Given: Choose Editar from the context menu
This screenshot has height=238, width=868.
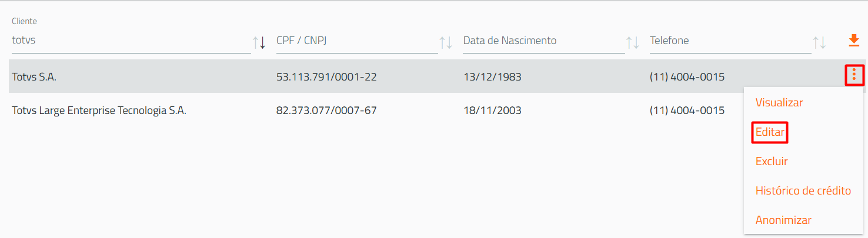Looking at the screenshot, I should coord(770,132).
